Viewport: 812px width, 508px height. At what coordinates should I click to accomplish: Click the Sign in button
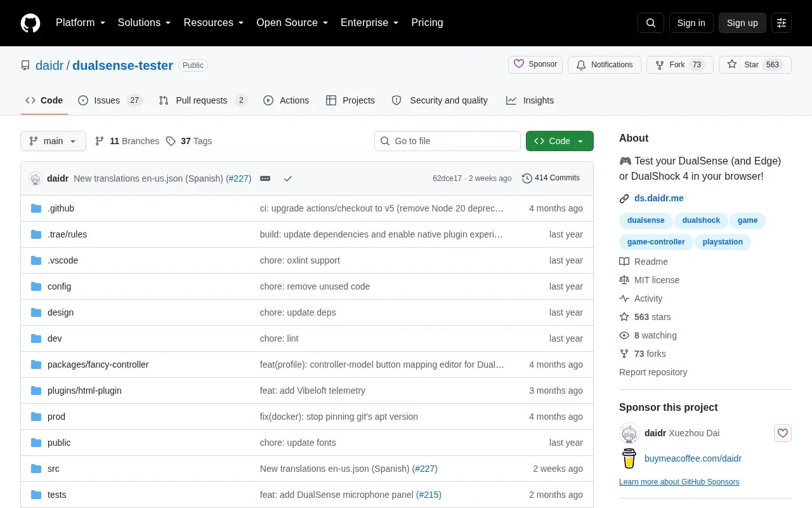(691, 23)
